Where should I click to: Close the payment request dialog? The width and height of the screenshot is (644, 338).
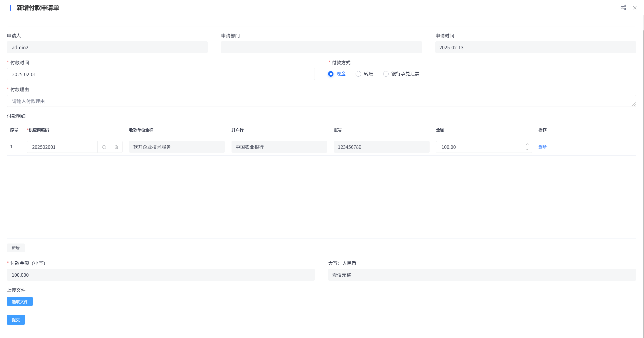[x=635, y=8]
